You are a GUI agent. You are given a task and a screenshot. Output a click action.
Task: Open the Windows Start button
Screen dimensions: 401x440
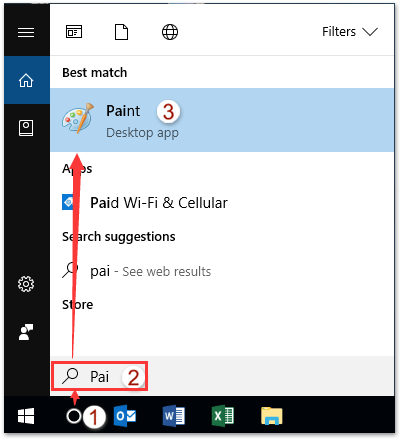[26, 416]
